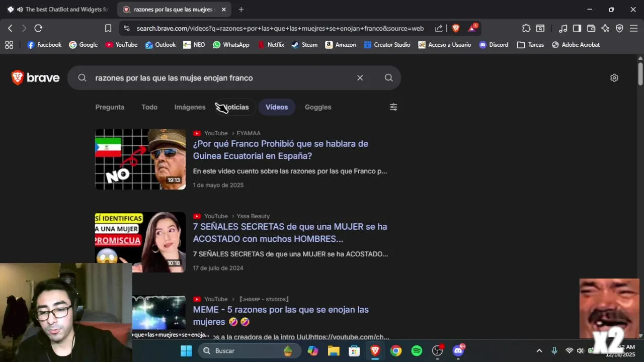Viewport: 644px width, 362px height.
Task: Open Yssa Beauty video thumbnail
Action: pos(140,242)
